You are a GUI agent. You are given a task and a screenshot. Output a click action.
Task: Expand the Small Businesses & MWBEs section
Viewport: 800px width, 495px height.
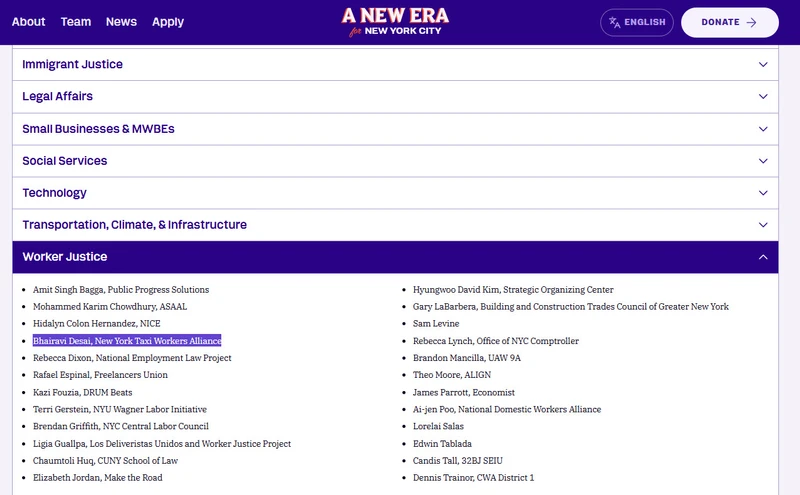point(395,129)
